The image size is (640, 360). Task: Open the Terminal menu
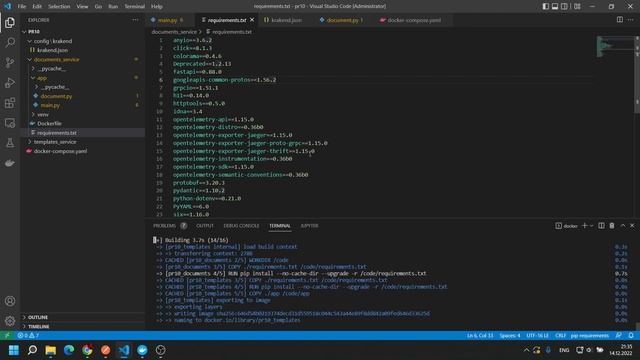[134, 7]
